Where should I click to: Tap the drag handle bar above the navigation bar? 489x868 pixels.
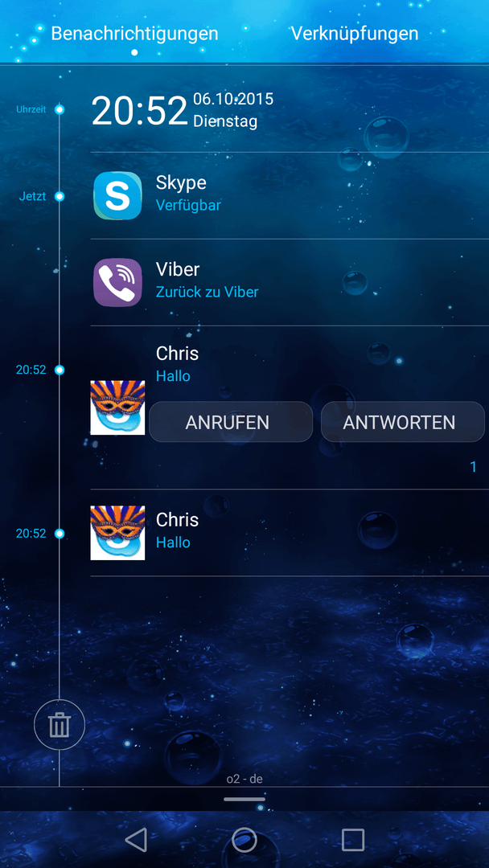click(244, 800)
